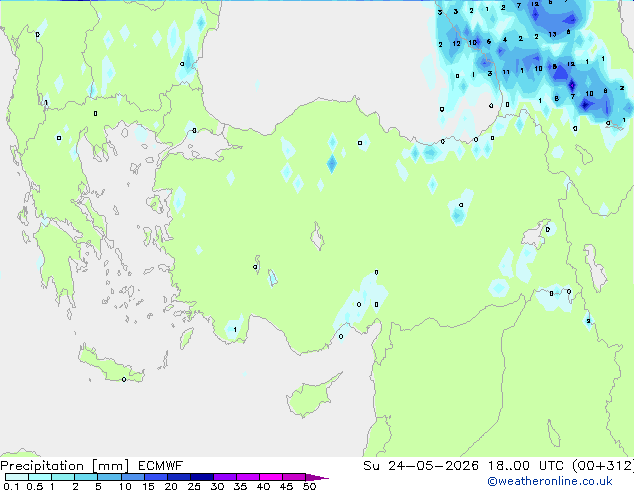The image size is (634, 490).
Task: Click the legend swatch between 45 and 50
Action: pyautogui.click(x=294, y=477)
